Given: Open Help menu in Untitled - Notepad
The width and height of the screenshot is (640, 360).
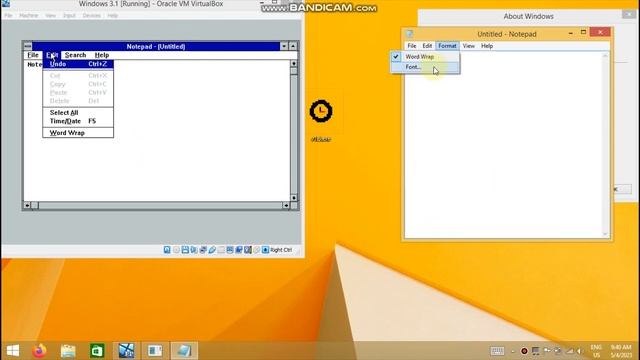Looking at the screenshot, I should [487, 46].
